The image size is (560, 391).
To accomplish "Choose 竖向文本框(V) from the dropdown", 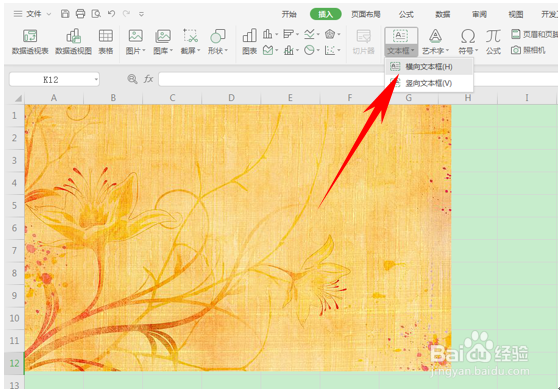I will [429, 83].
